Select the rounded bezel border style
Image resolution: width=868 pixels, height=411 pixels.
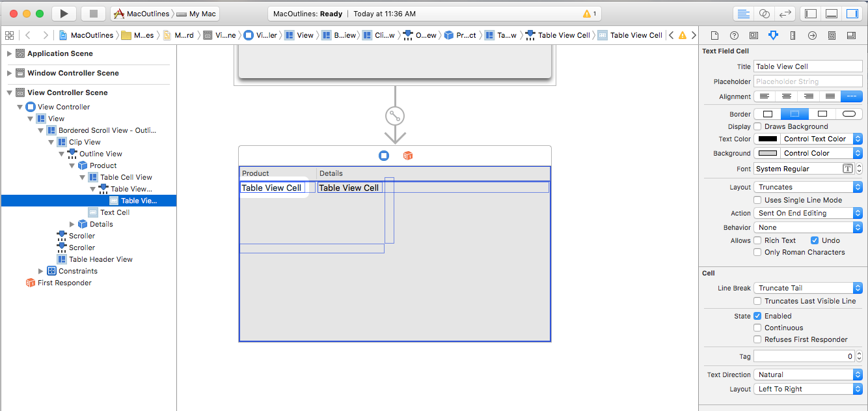click(849, 114)
